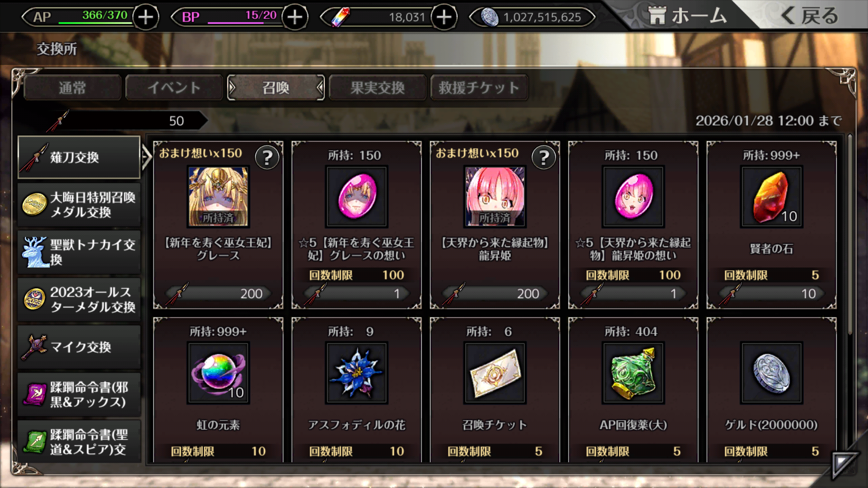Open help for Grace bonus info
Viewport: 868px width, 488px height.
coord(267,157)
